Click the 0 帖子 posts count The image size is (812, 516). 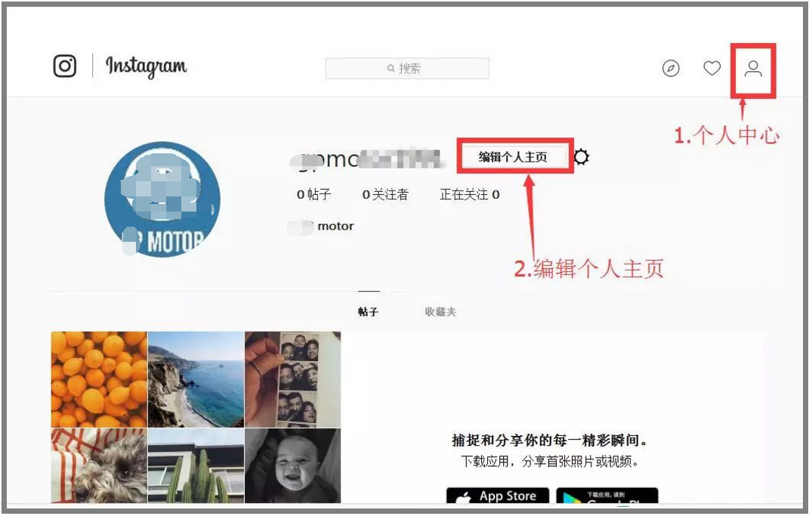click(x=313, y=195)
